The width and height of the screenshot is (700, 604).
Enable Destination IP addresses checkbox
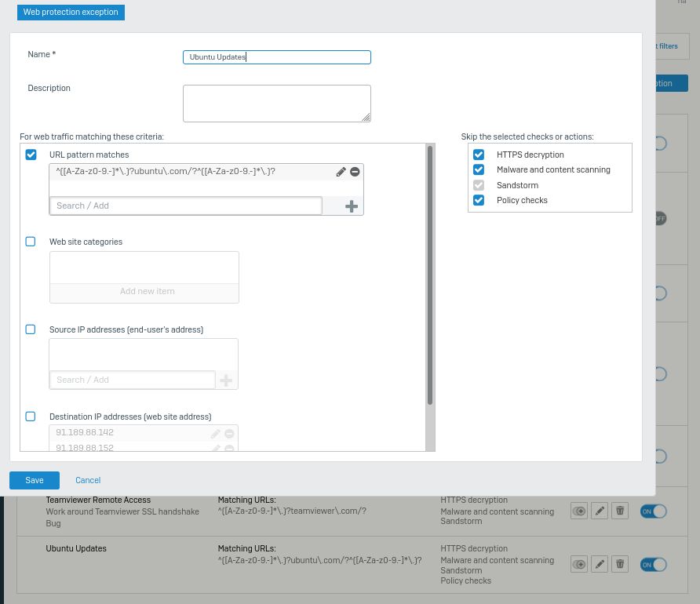31,417
